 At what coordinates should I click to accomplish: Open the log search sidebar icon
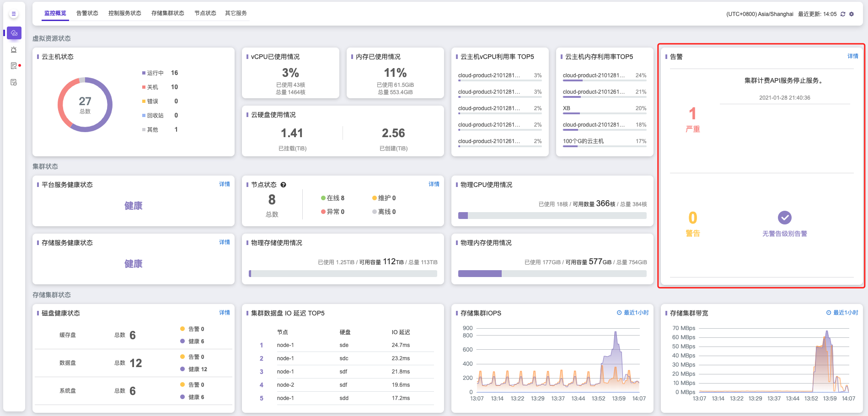coord(14,66)
